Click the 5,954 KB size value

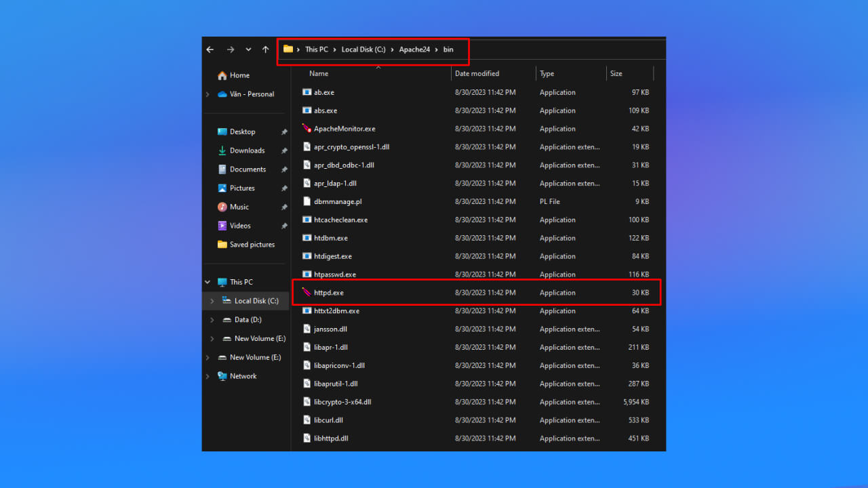pyautogui.click(x=636, y=402)
